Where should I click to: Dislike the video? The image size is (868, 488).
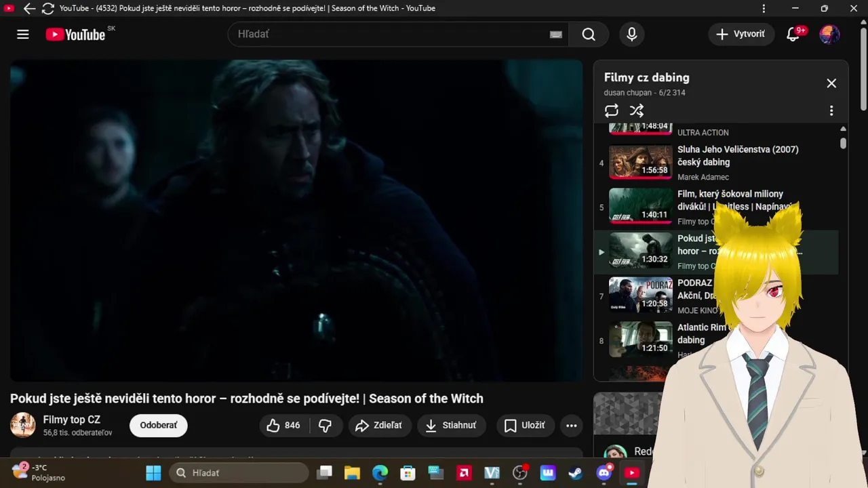tap(325, 425)
